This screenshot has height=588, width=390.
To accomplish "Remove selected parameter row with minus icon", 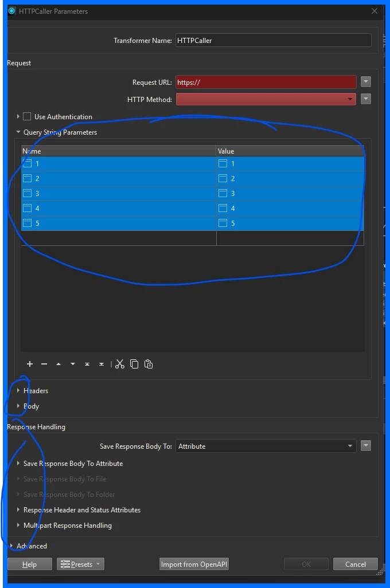I will pos(44,364).
